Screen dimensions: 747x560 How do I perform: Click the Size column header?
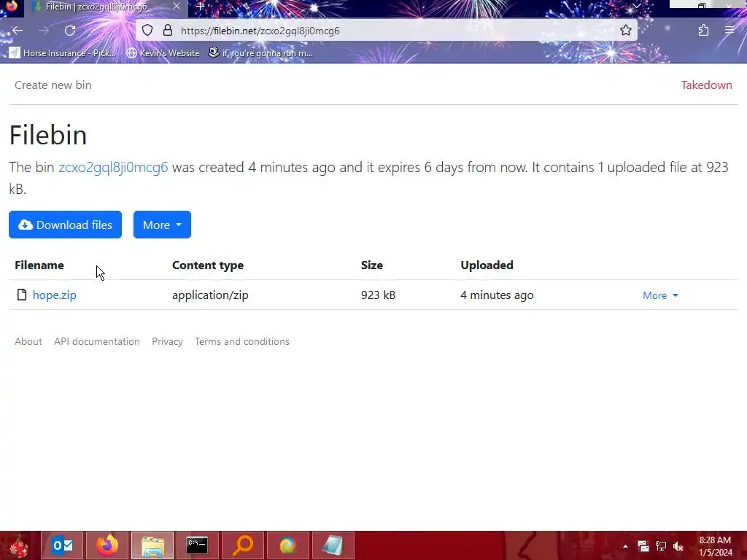pos(371,265)
